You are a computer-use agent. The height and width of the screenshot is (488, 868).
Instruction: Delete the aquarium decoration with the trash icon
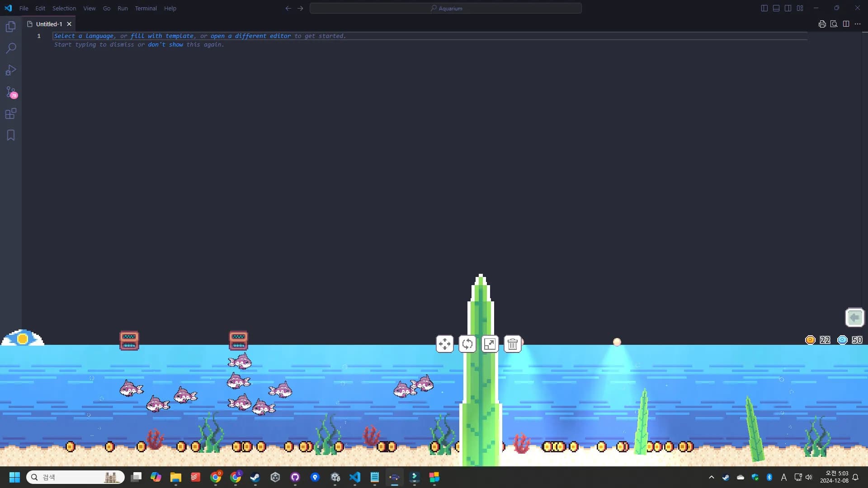(x=512, y=344)
